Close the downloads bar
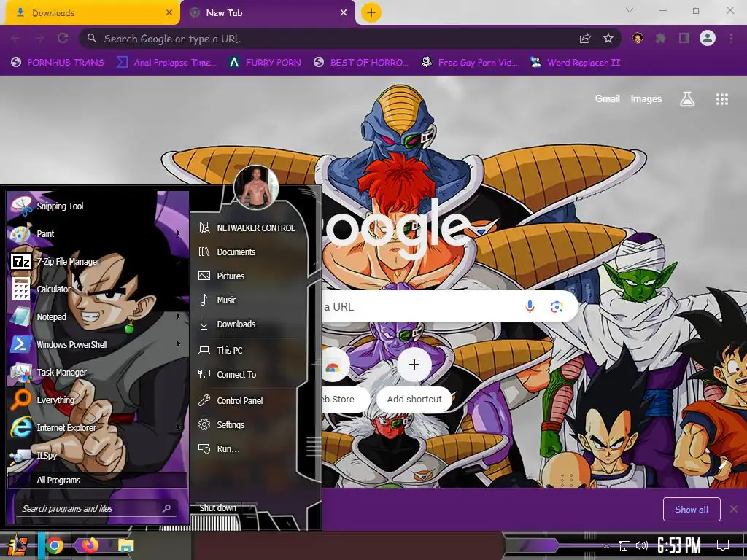 click(x=734, y=509)
